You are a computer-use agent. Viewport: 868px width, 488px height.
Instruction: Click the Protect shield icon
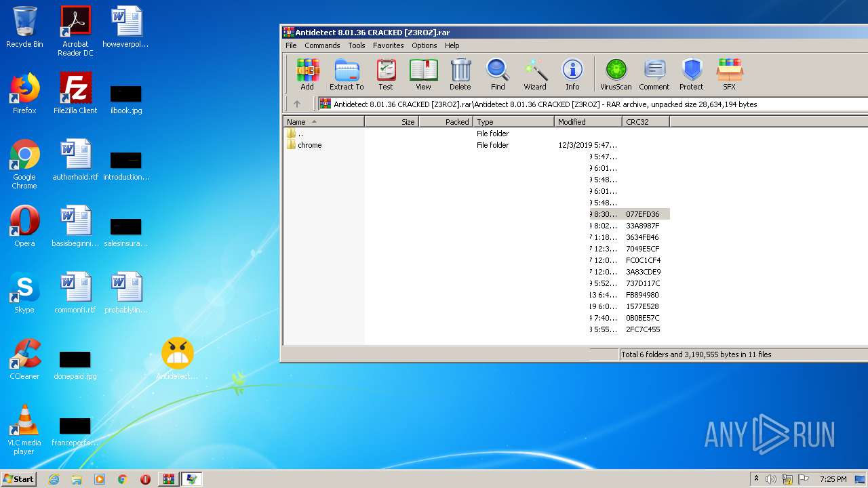691,74
